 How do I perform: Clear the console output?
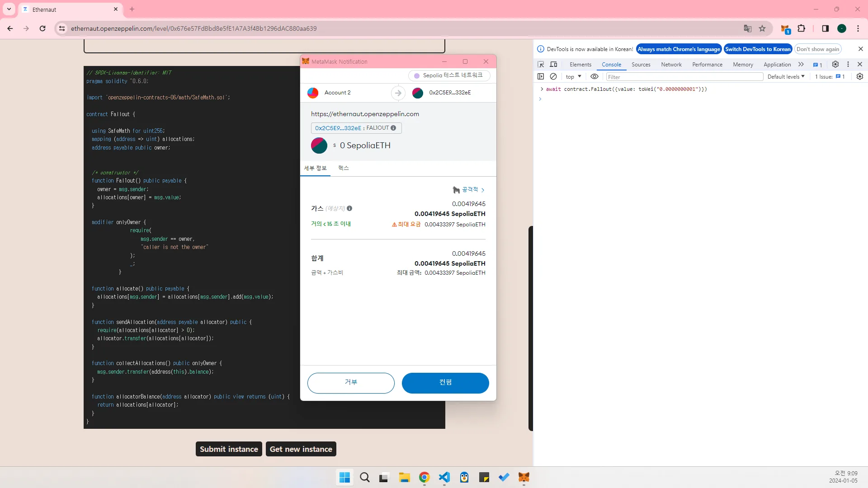pos(553,76)
